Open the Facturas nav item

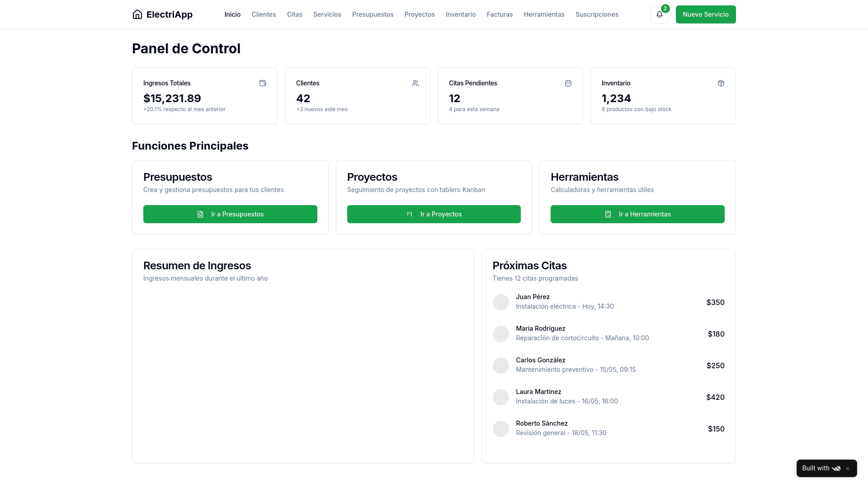tap(500, 14)
